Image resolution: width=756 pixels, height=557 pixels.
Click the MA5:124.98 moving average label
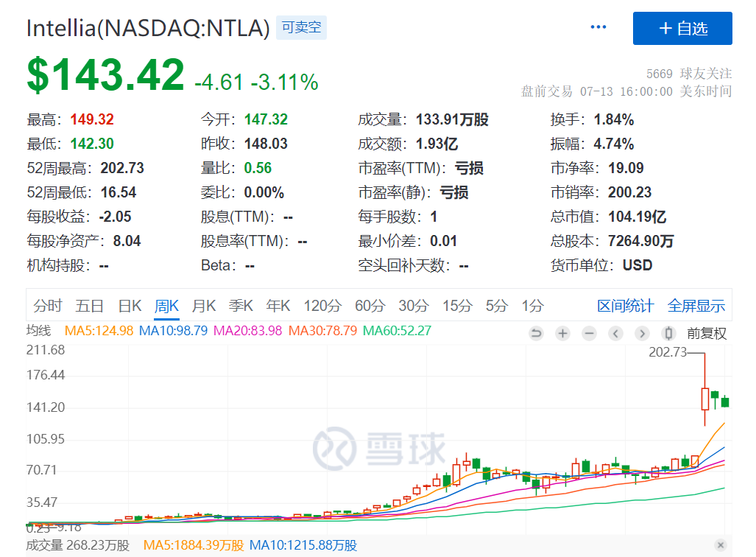pyautogui.click(x=99, y=331)
